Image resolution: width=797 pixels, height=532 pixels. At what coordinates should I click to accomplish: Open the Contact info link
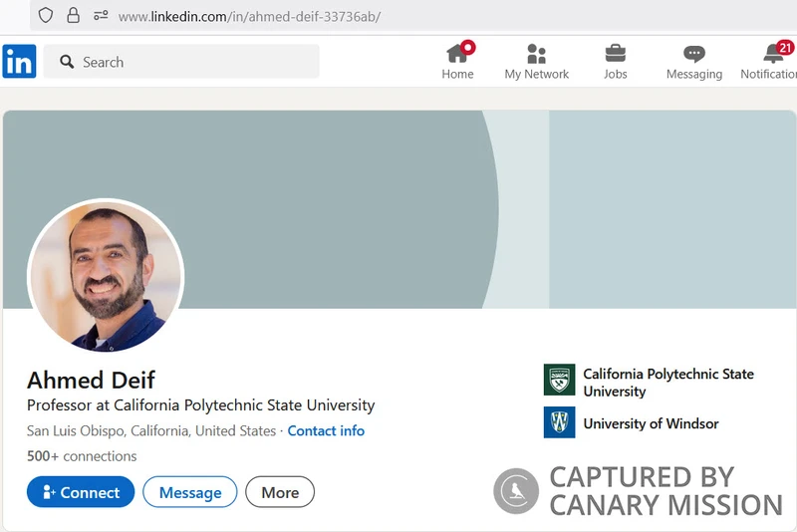tap(326, 431)
